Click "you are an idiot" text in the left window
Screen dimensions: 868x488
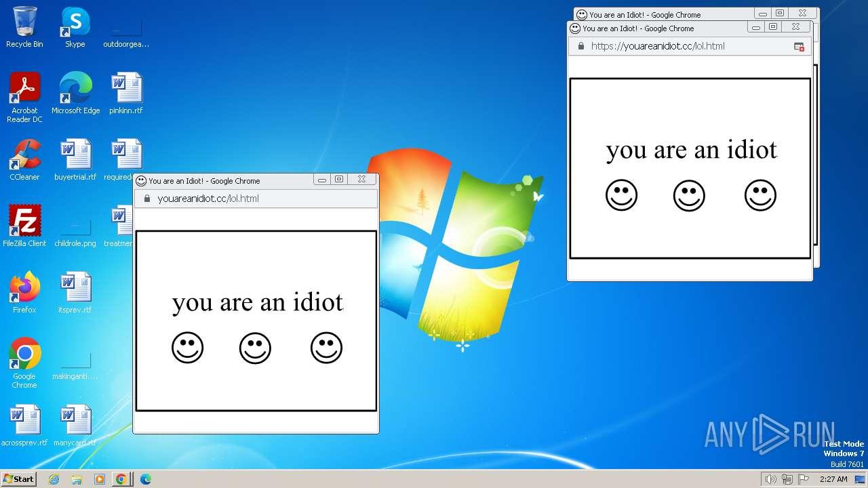click(258, 302)
